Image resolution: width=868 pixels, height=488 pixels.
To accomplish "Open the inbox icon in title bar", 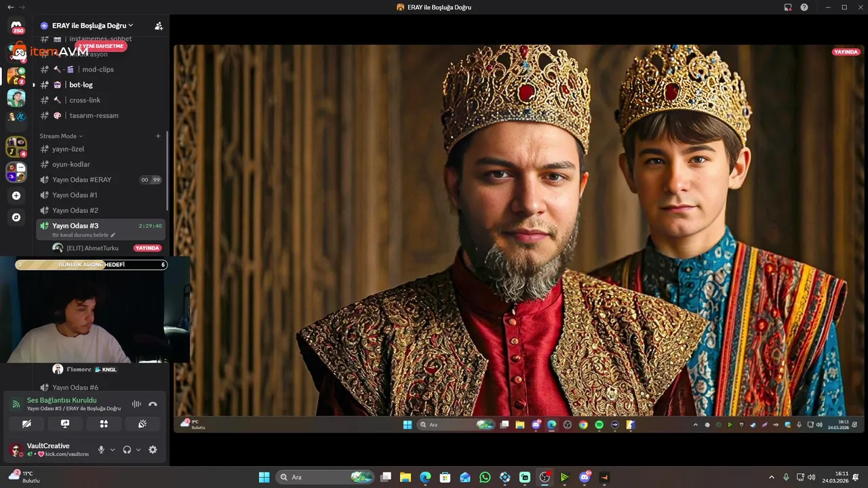I will pyautogui.click(x=787, y=7).
